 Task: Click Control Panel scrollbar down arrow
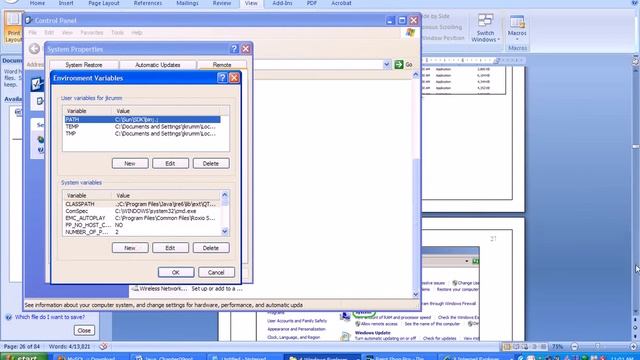[x=416, y=294]
